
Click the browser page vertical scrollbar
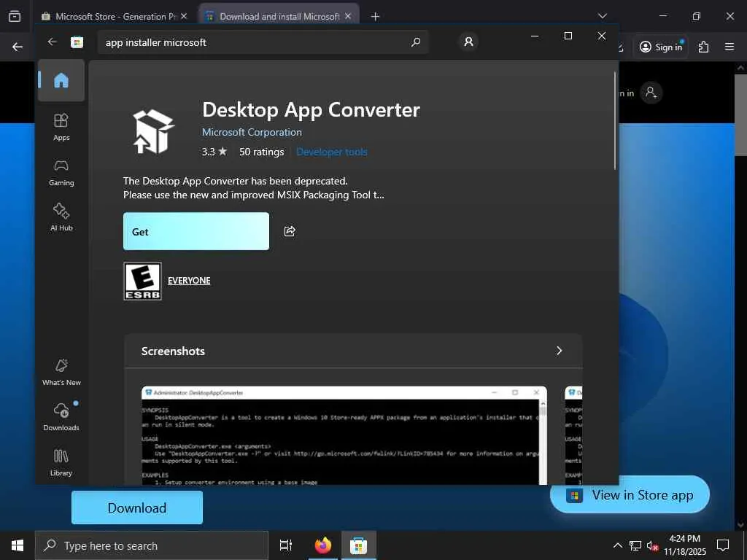740,115
